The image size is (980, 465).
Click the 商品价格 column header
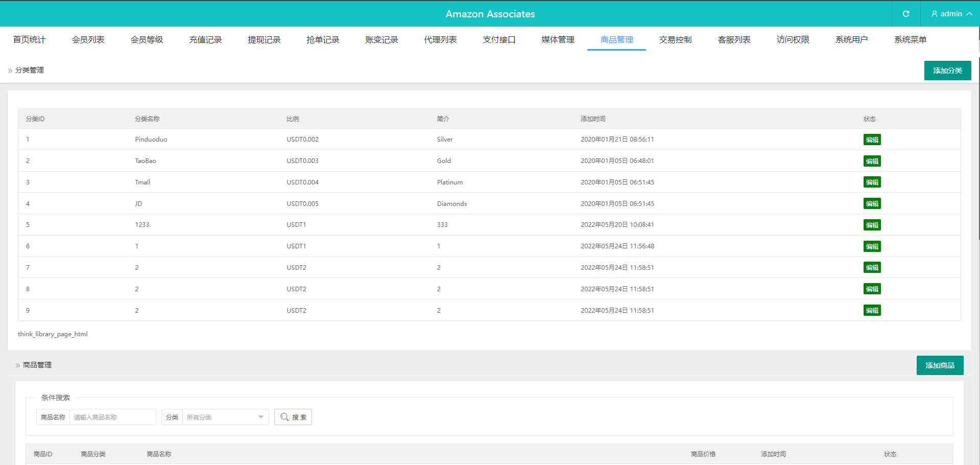[703, 454]
